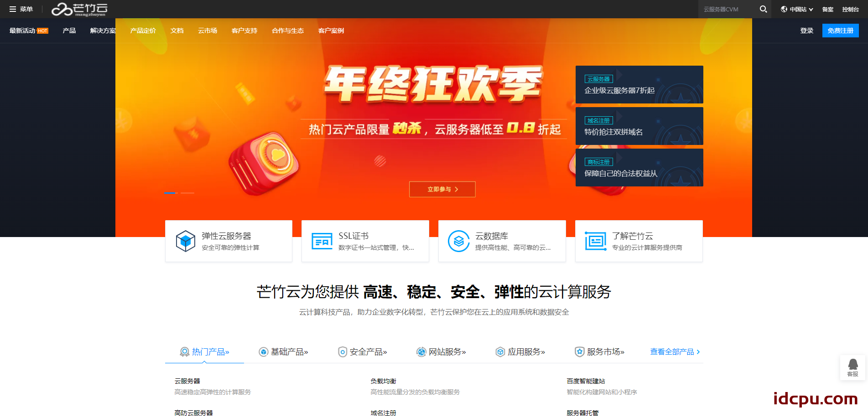Image resolution: width=868 pixels, height=418 pixels.
Task: Click the 弹性云服务器 card title
Action: [226, 236]
